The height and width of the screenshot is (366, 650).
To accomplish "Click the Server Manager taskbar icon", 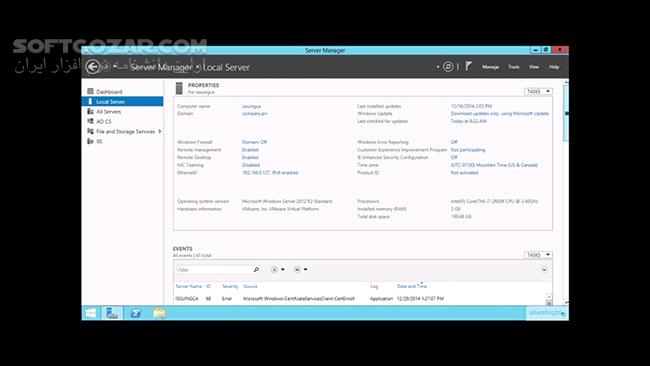I will click(x=112, y=313).
